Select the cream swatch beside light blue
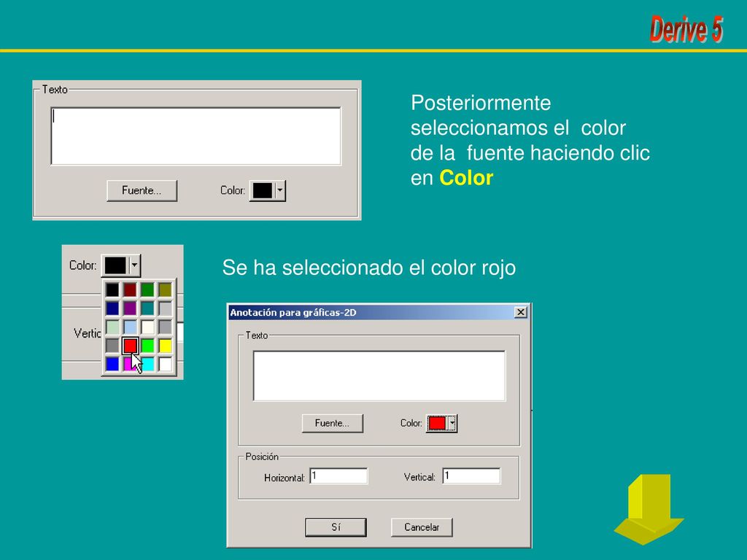Viewport: 747px width, 560px height. 147,327
